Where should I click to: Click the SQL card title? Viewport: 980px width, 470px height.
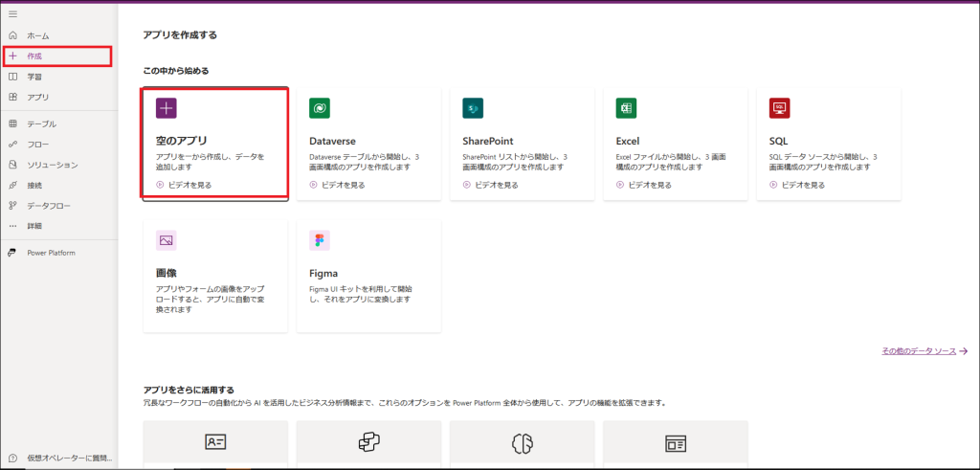(x=778, y=141)
